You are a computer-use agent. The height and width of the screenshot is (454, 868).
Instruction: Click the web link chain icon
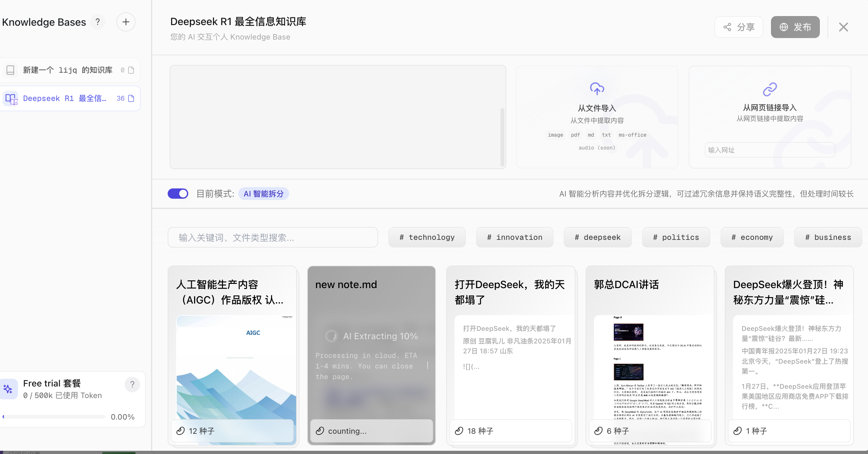[x=770, y=89]
